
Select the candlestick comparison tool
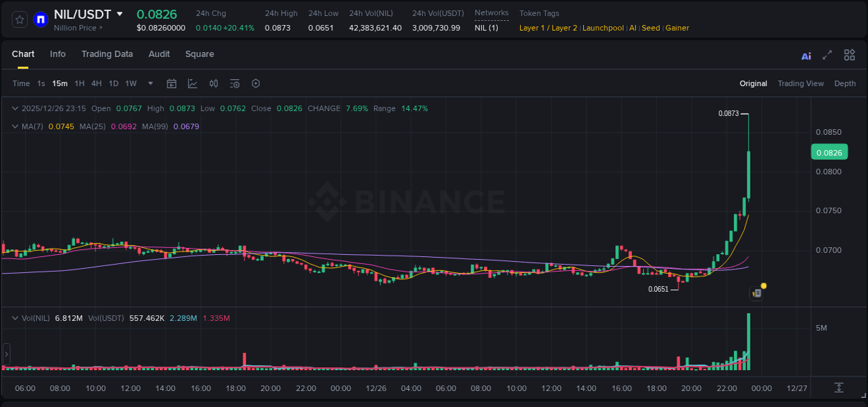pos(214,83)
